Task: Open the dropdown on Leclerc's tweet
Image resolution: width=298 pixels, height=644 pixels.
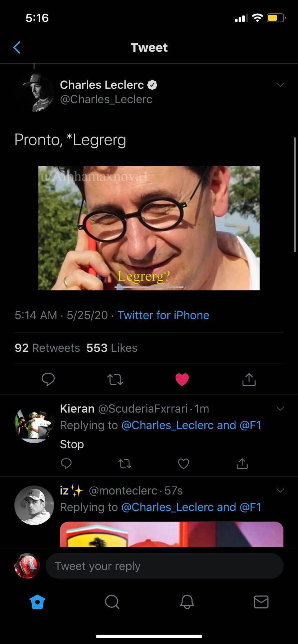Action: pyautogui.click(x=280, y=85)
